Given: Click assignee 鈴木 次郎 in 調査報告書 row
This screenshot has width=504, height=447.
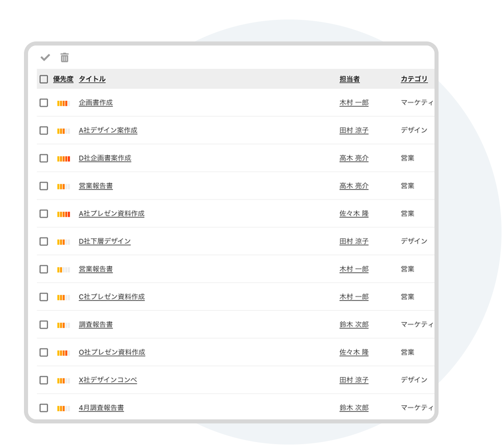Looking at the screenshot, I should [x=354, y=325].
